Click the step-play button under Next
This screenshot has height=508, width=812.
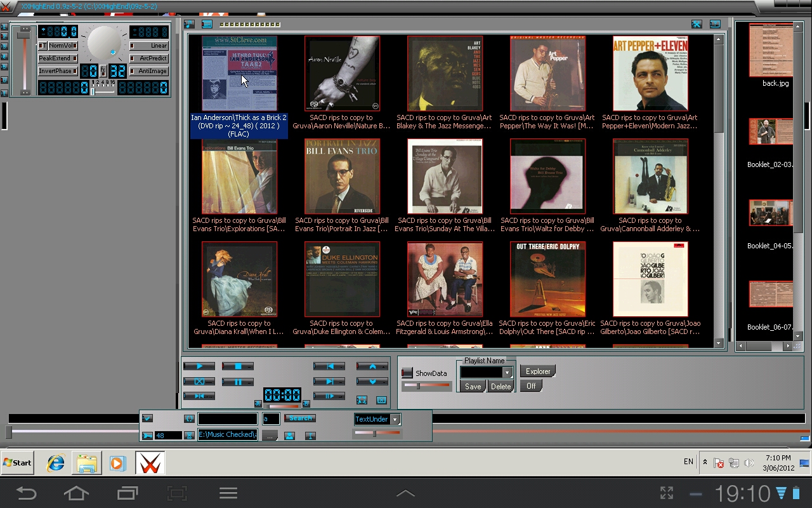329,396
